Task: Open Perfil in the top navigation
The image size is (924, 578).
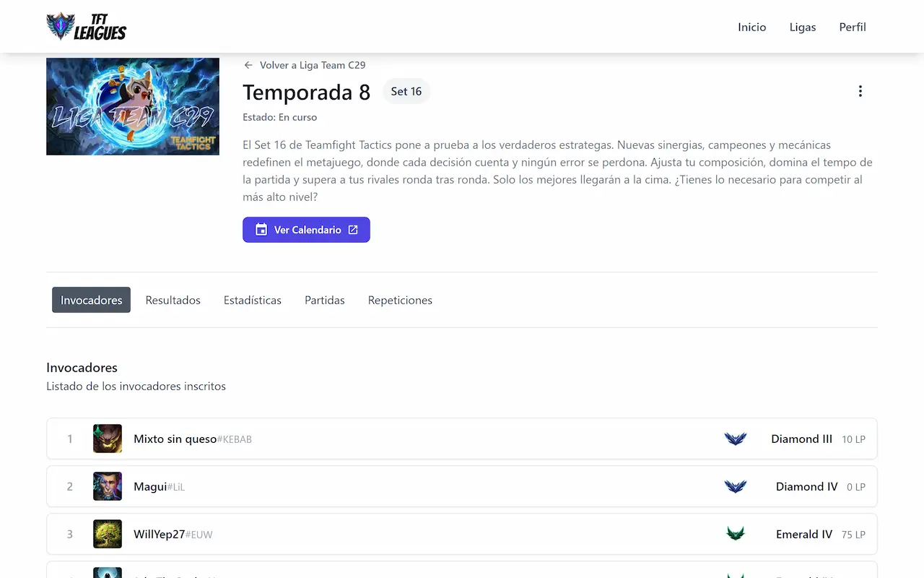Action: tap(853, 27)
